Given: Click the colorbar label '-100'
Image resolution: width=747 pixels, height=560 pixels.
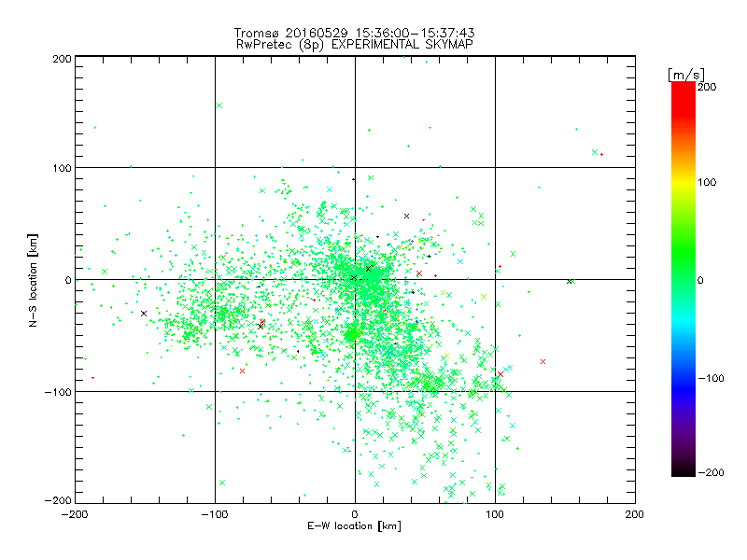Looking at the screenshot, I should (711, 378).
